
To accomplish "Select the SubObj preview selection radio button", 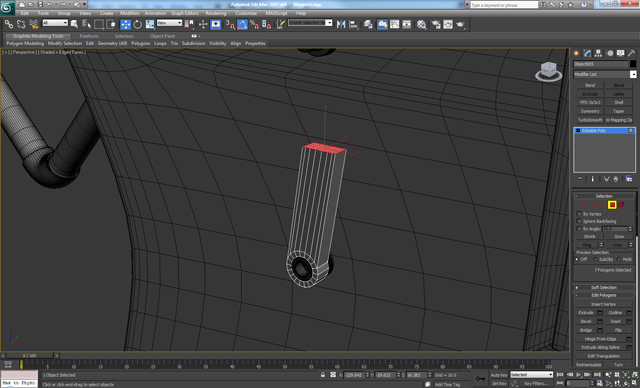I will tap(596, 259).
